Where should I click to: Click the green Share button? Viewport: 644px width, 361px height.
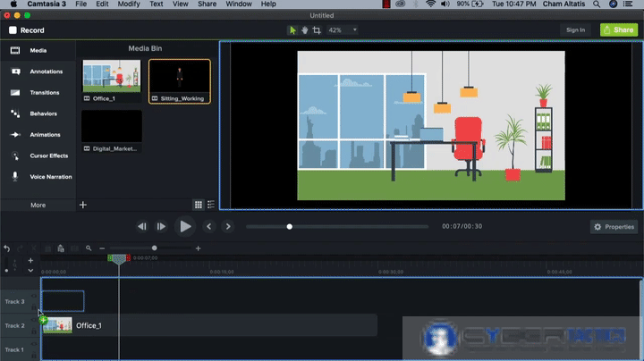tap(619, 29)
